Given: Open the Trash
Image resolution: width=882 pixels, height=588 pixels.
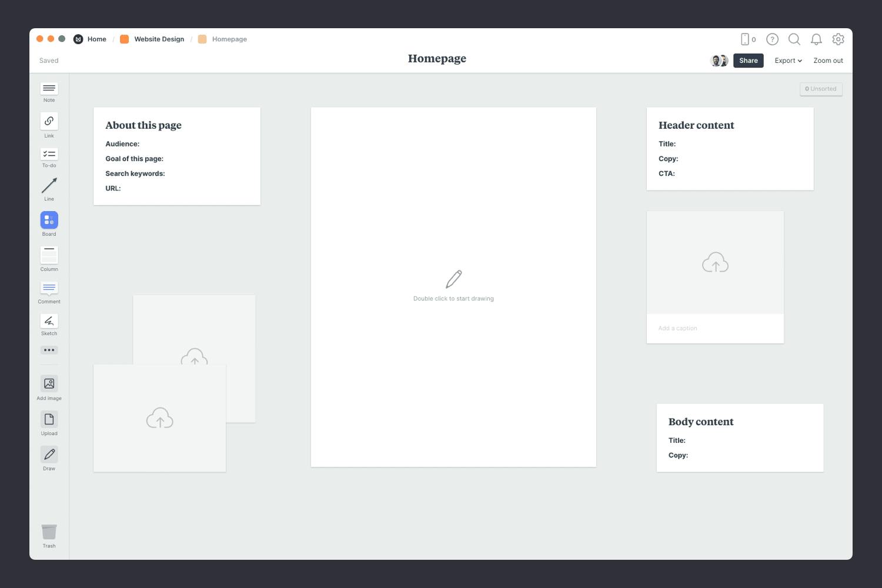Looking at the screenshot, I should (x=49, y=533).
